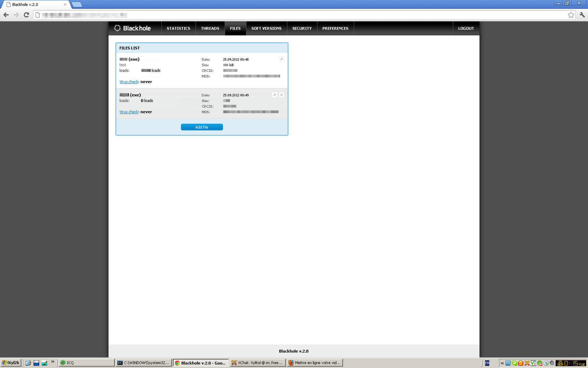Screen dimensions: 588x368
Task: Switch to the C:\WINDOWS\system32 command prompt
Action: point(143,363)
